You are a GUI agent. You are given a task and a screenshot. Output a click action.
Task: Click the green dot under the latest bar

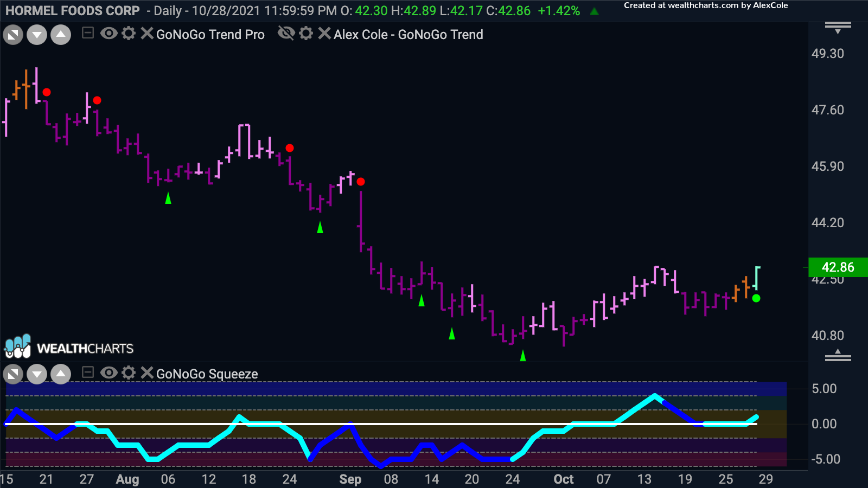click(x=756, y=298)
